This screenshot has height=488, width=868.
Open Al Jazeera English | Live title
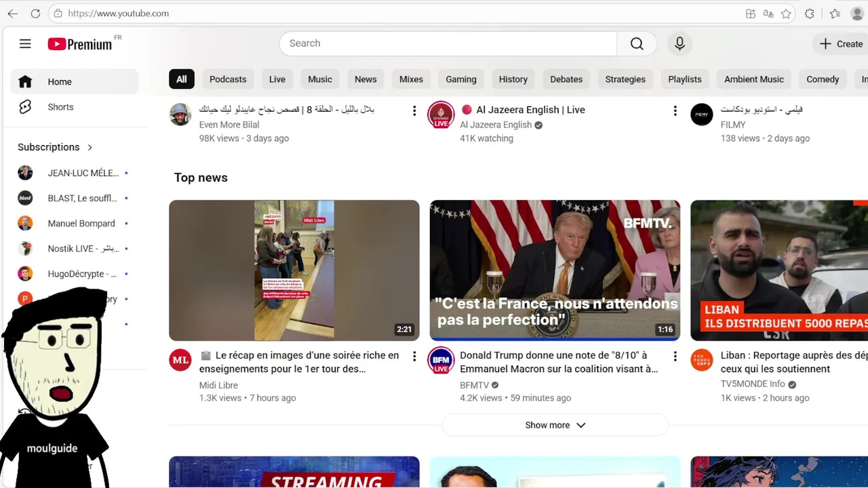523,110
